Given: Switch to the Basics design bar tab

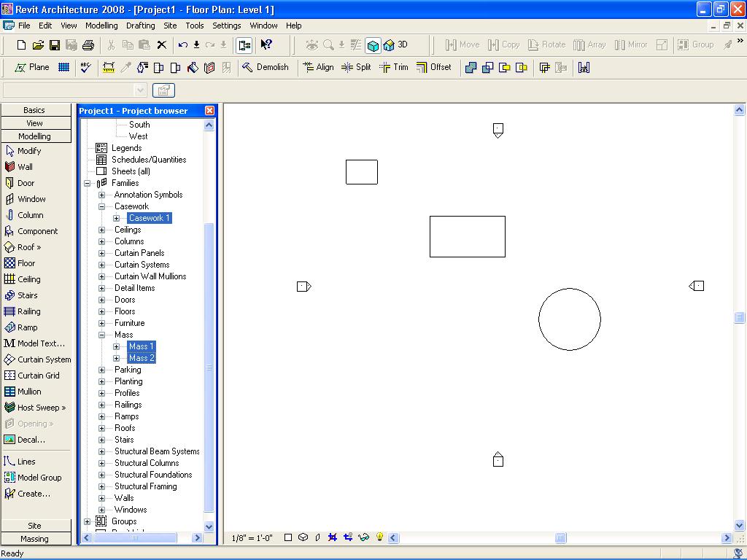Looking at the screenshot, I should [36, 110].
